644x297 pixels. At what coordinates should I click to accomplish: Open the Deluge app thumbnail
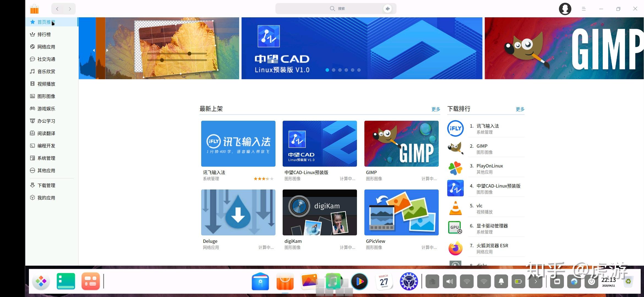[238, 212]
